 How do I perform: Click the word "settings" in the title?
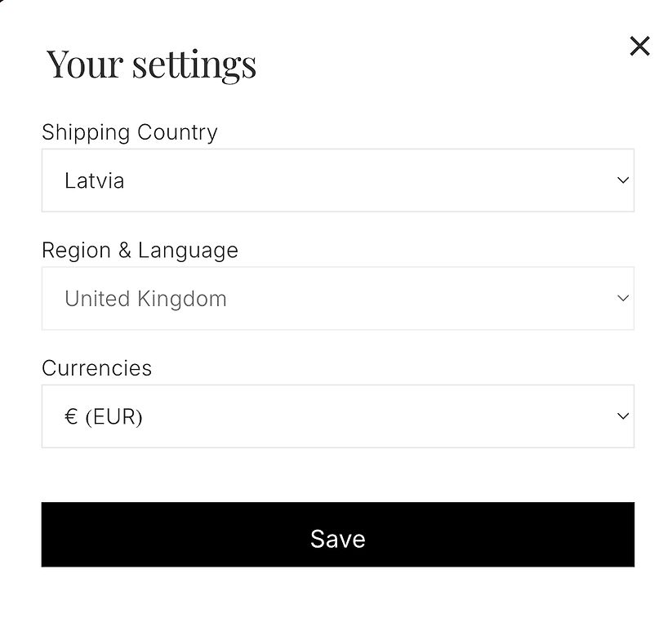(x=194, y=64)
